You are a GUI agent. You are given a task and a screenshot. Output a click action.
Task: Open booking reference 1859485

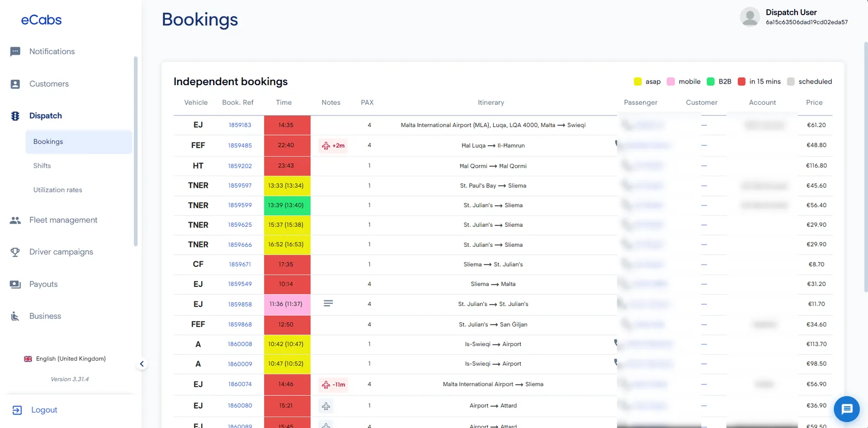pyautogui.click(x=240, y=146)
